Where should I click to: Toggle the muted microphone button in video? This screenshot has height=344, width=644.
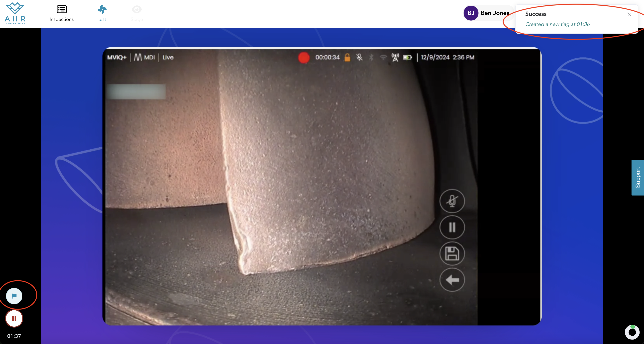452,201
